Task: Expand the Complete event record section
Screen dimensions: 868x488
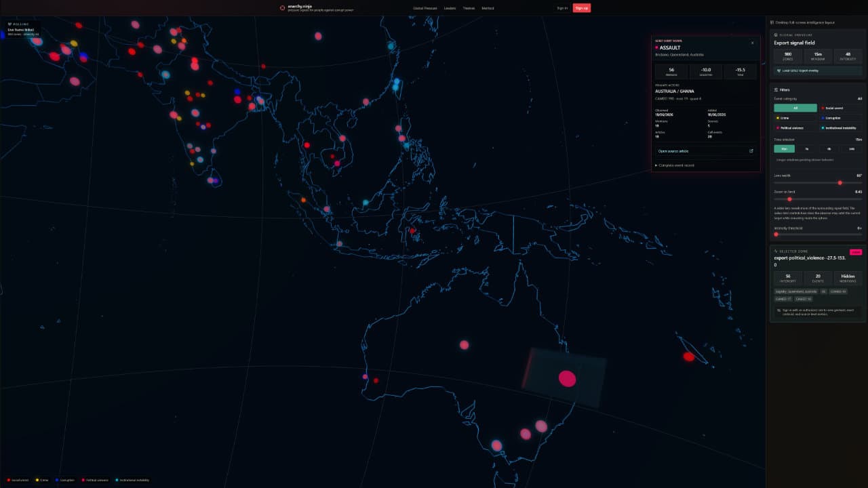Action: [x=675, y=165]
